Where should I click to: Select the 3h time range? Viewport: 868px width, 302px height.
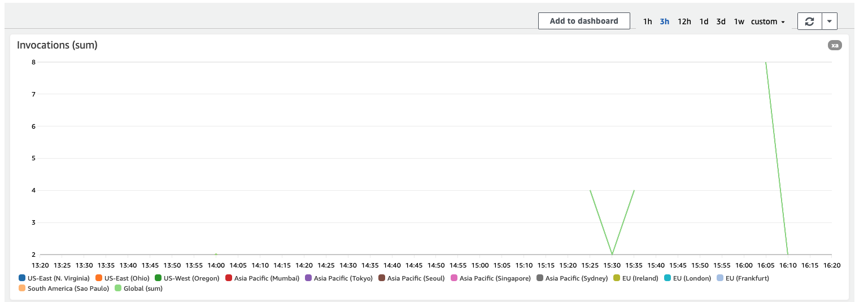665,21
